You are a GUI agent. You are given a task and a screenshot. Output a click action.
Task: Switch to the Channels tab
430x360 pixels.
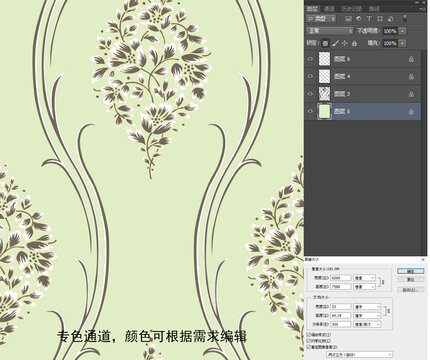coord(329,9)
